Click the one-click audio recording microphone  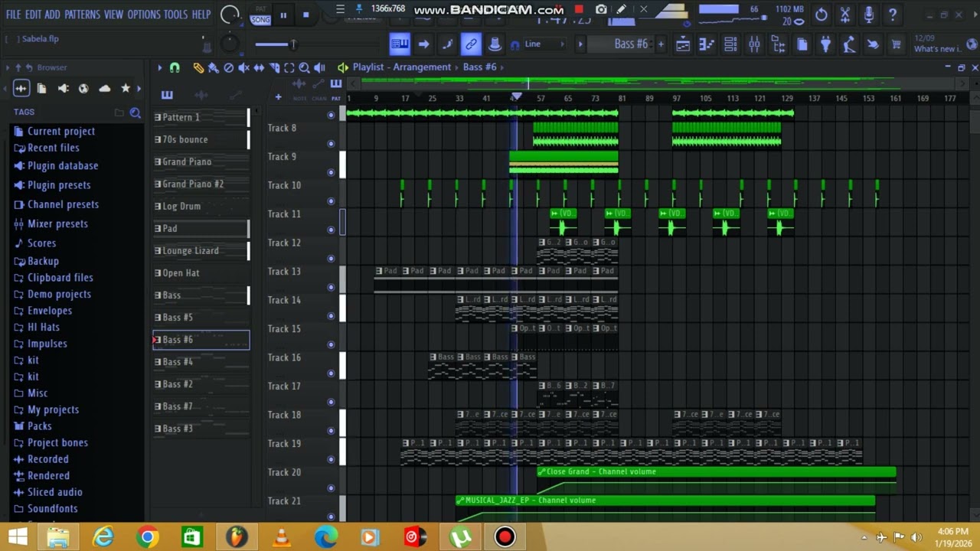pos(869,15)
